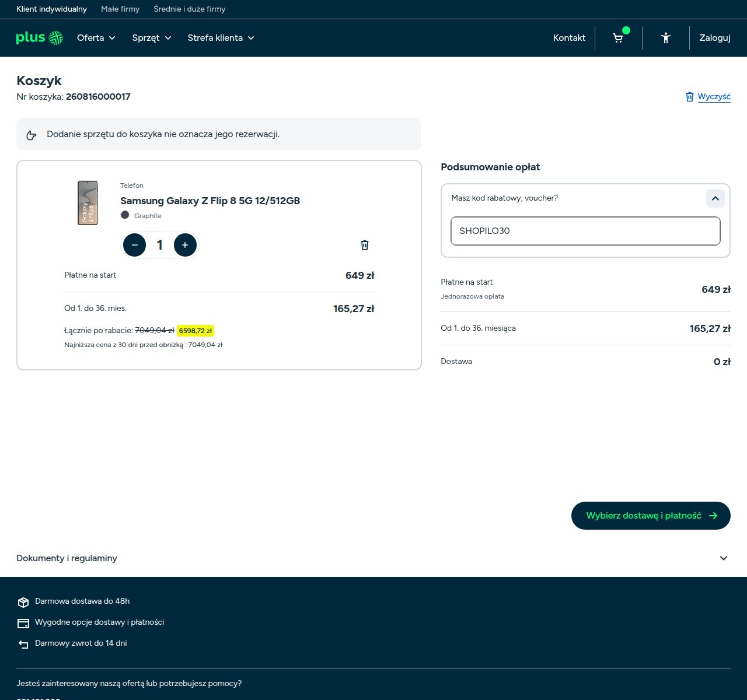Click Najniższa cena z 30 dni text
The width and height of the screenshot is (747, 700).
coord(143,345)
